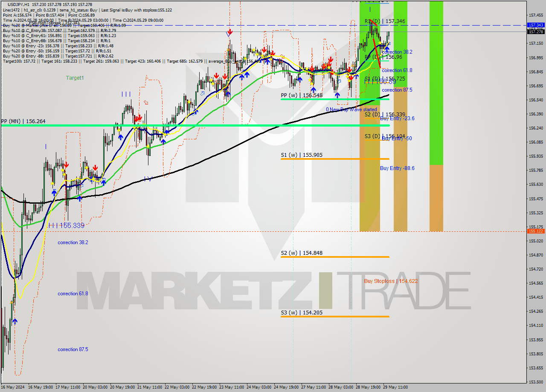Click the 'Buy Entry -88.6' label

397,168
